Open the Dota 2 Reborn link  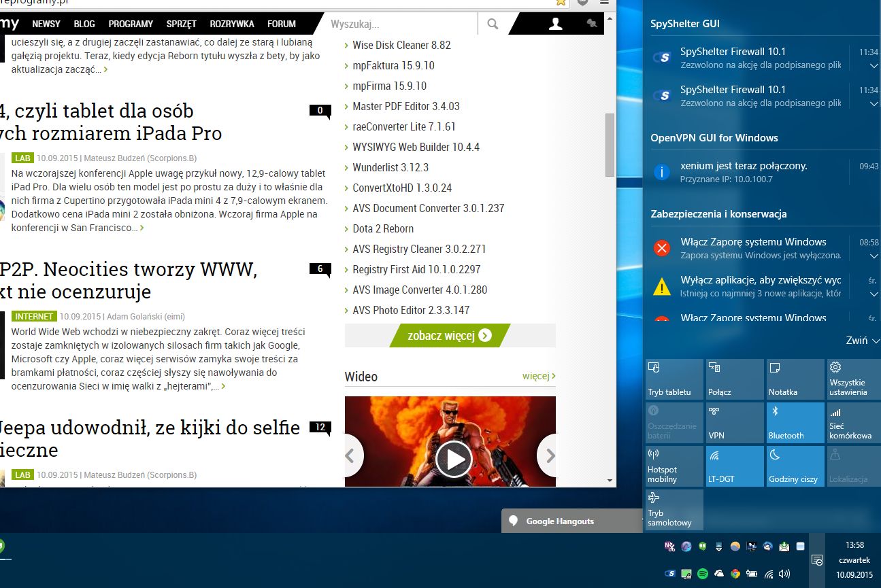click(383, 228)
